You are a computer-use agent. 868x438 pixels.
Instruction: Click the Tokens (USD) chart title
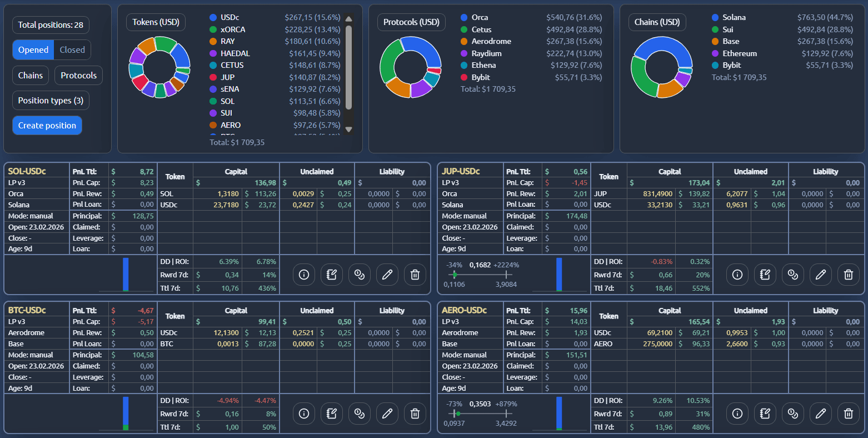tap(156, 22)
